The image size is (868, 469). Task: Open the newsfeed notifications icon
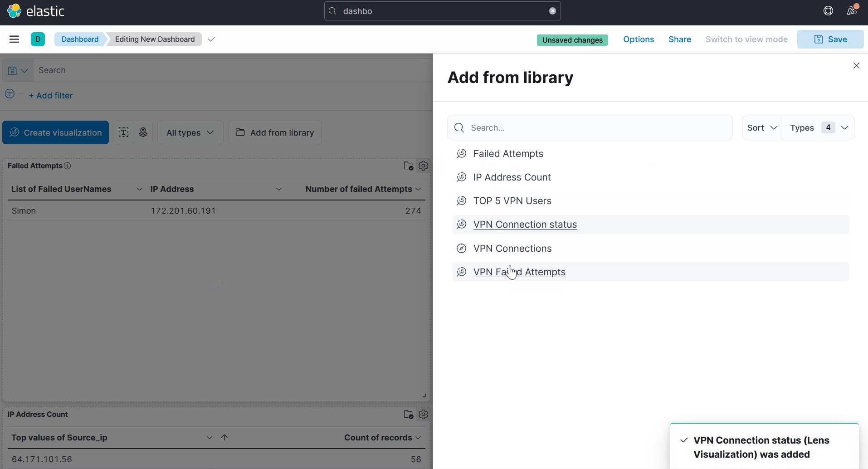pos(852,11)
